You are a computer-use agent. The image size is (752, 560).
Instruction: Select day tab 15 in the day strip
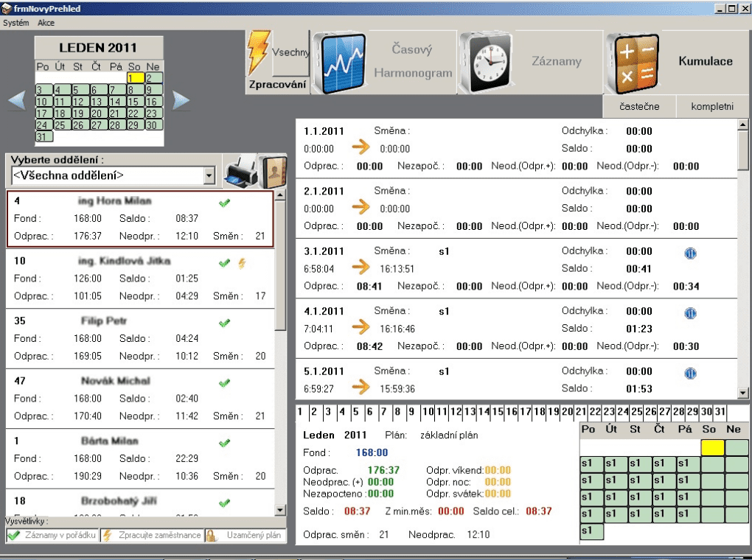click(x=498, y=411)
